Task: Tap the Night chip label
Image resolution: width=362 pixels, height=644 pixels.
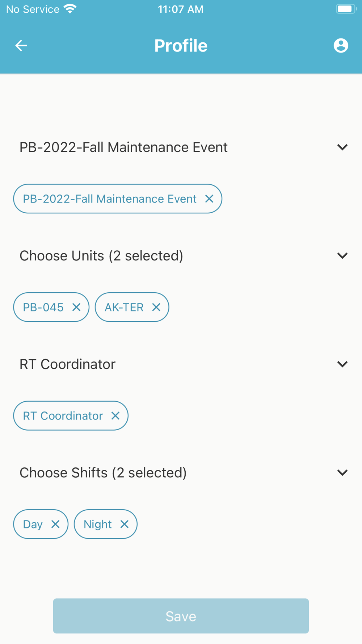Action: [x=97, y=524]
